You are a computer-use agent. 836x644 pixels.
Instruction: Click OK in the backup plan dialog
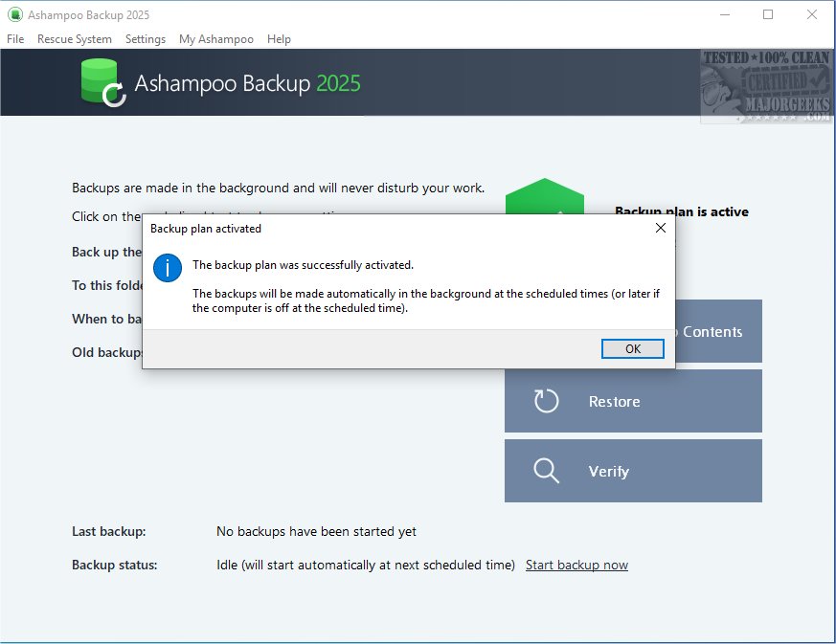pyautogui.click(x=632, y=349)
